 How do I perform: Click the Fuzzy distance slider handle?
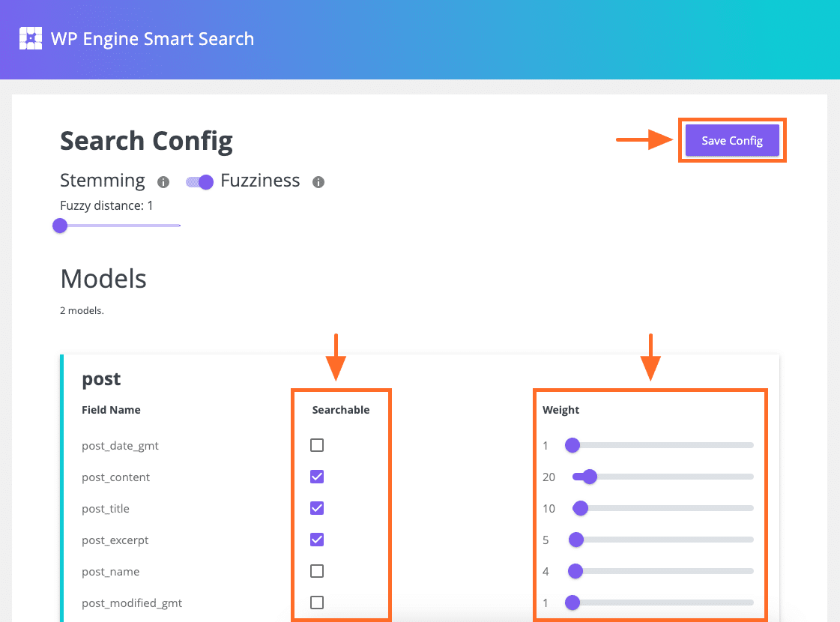tap(59, 226)
